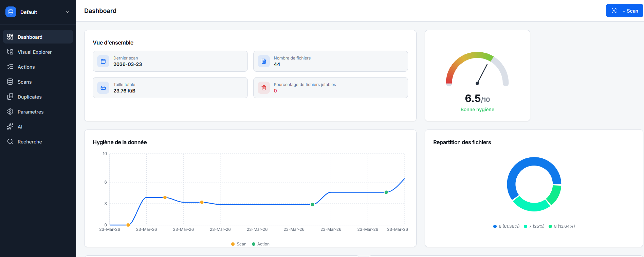The height and width of the screenshot is (257, 644).
Task: Click the Parametres gear icon
Action: [x=10, y=112]
